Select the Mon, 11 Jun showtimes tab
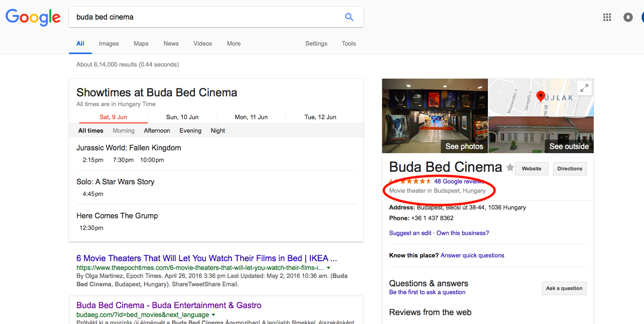 pyautogui.click(x=251, y=117)
